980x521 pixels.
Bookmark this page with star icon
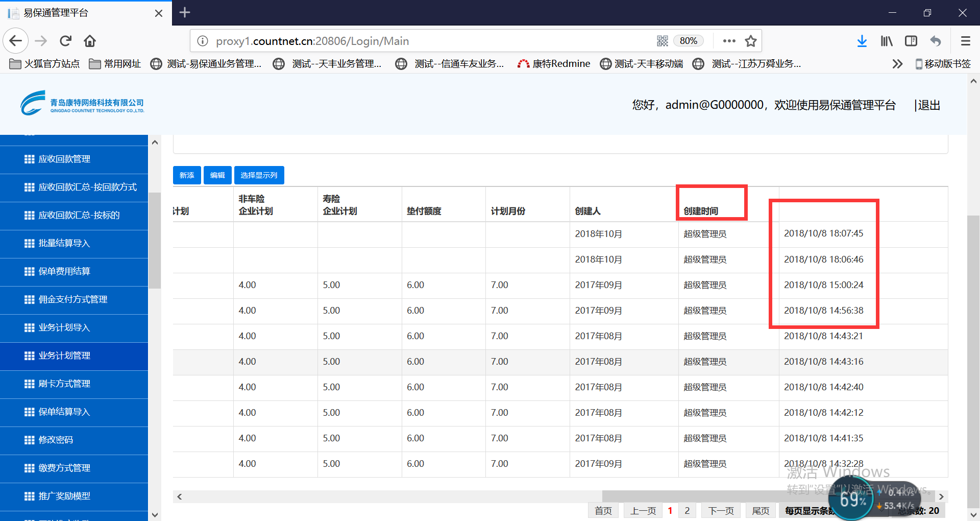(x=750, y=41)
